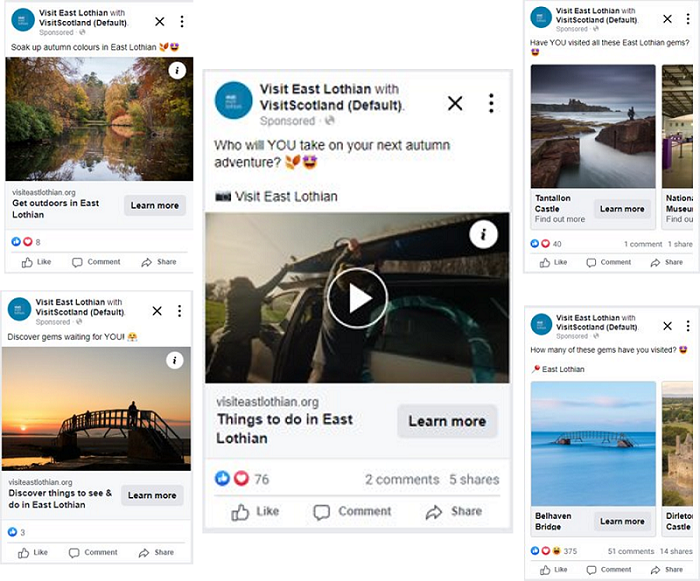Open options on Have YOU visited gems ad
This screenshot has height=581, width=700.
point(688,19)
